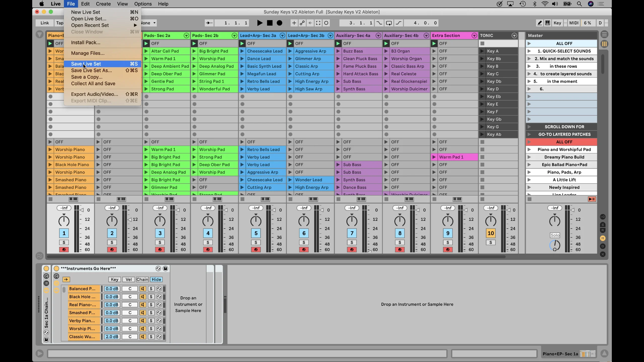Screen dimensions: 644x362
Task: Solo track 3 with S button
Action: [x=160, y=242]
